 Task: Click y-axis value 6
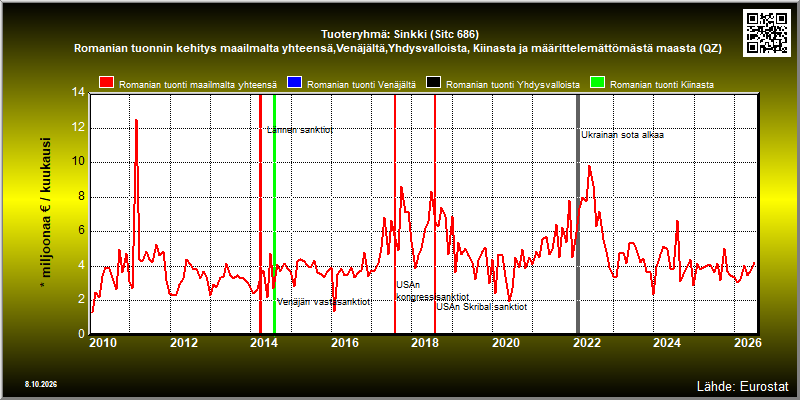[81, 231]
